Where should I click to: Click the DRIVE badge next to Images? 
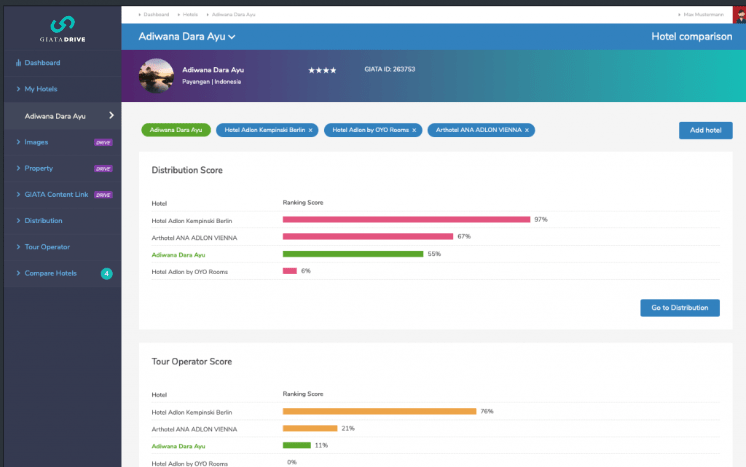[x=102, y=142]
